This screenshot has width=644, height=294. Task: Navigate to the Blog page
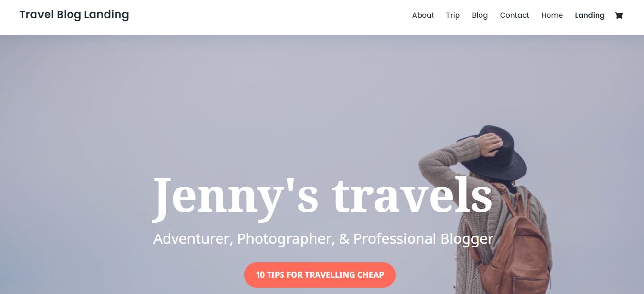click(480, 15)
